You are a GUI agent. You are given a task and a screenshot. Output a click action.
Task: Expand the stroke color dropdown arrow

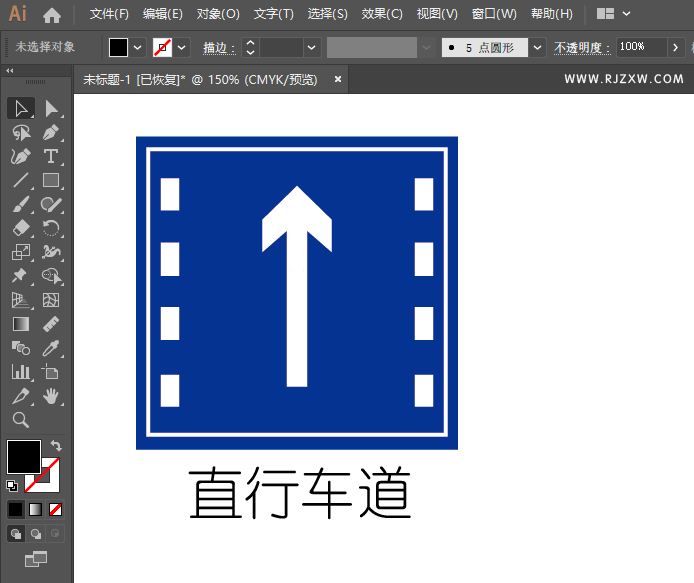pyautogui.click(x=181, y=47)
